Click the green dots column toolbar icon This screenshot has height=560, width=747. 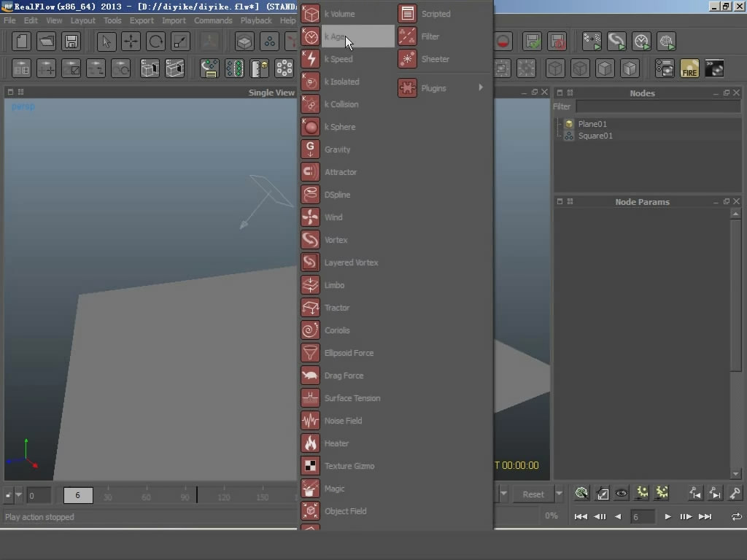(234, 69)
